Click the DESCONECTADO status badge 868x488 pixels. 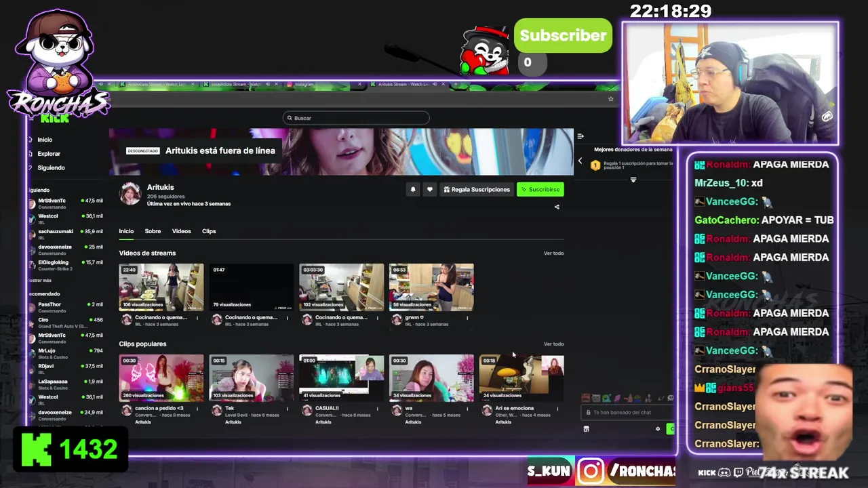pos(143,151)
